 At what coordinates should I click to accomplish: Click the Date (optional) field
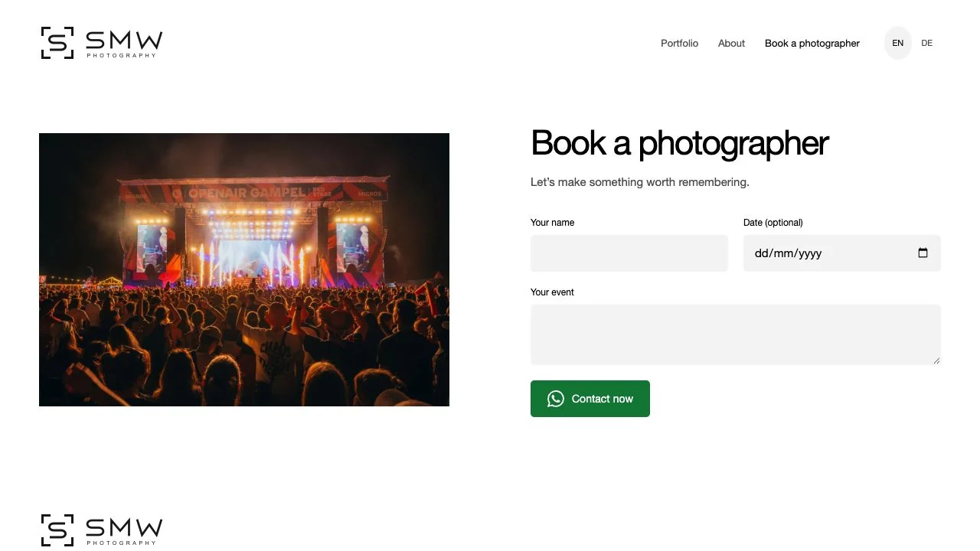[842, 253]
